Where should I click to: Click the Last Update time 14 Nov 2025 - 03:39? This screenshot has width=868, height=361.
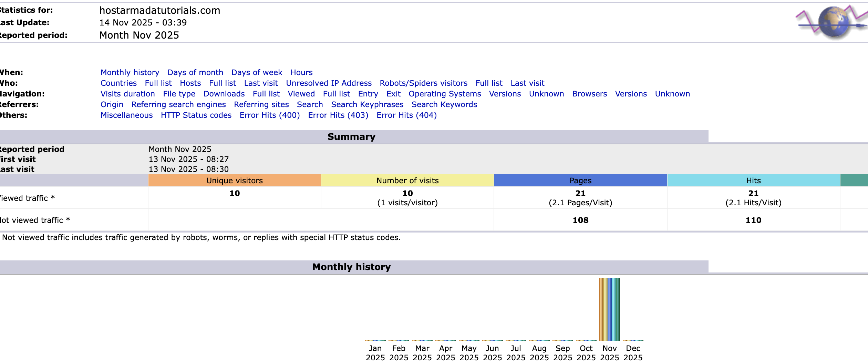pyautogui.click(x=143, y=23)
